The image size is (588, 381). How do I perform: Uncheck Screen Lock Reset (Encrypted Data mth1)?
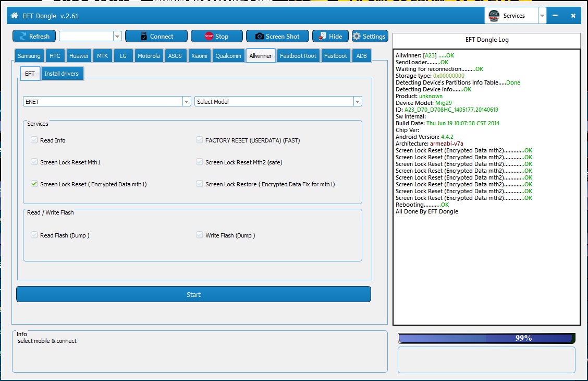coord(34,184)
